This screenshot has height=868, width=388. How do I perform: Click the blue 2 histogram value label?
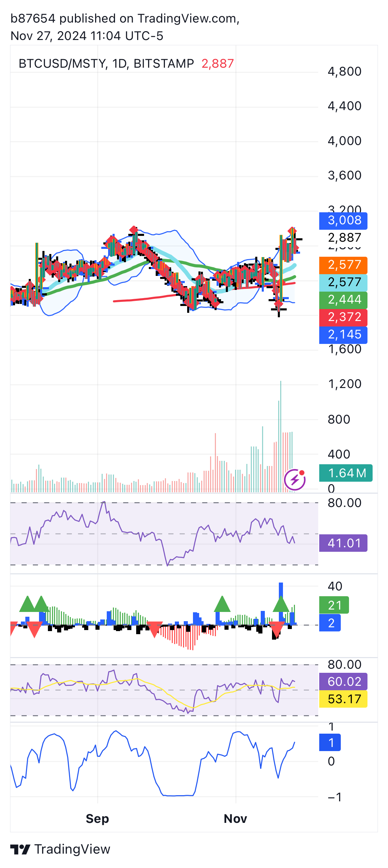click(x=330, y=623)
